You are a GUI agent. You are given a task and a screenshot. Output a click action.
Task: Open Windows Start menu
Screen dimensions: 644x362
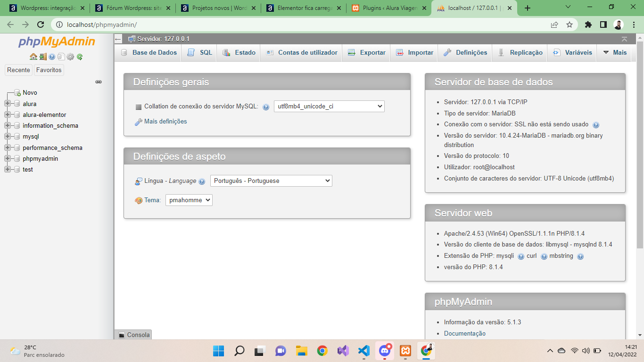tap(218, 351)
